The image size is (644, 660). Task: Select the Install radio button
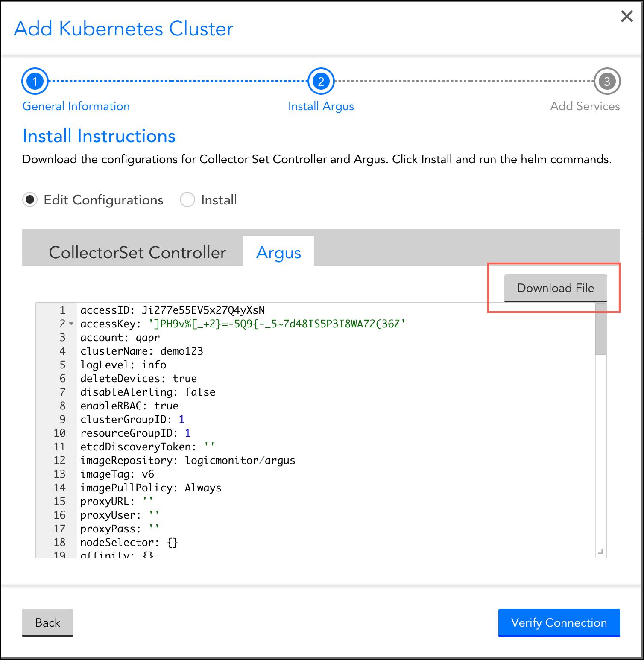(x=187, y=199)
